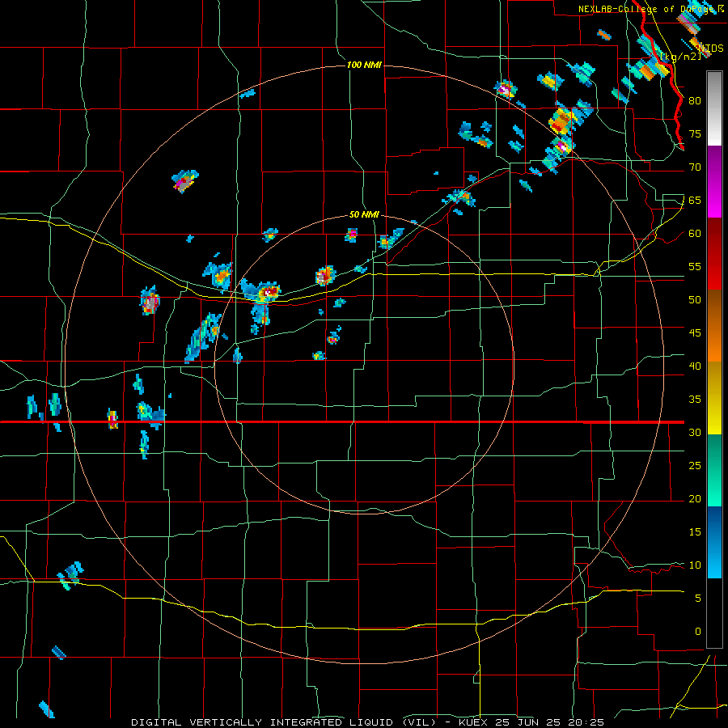Click the "5" value on the color scale
728x728 pixels.
(698, 599)
